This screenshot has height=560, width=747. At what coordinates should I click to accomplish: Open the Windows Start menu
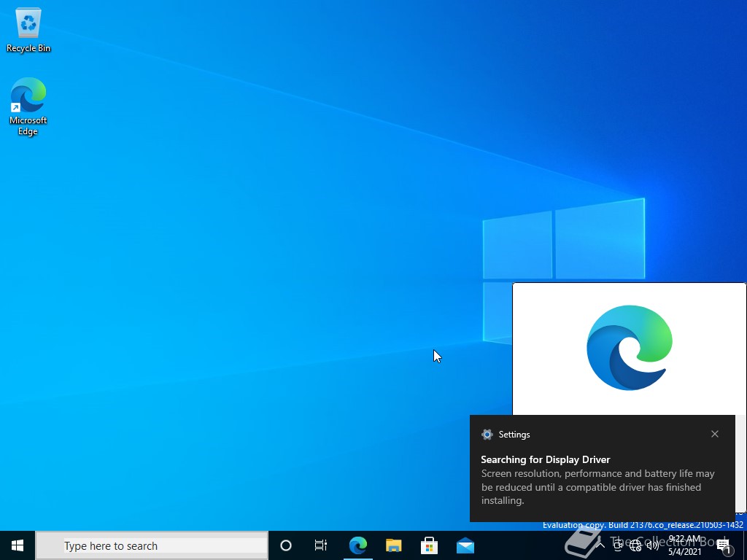click(x=18, y=545)
